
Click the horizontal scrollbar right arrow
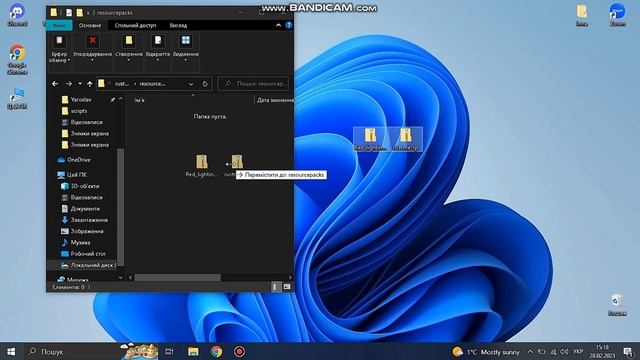coord(290,278)
